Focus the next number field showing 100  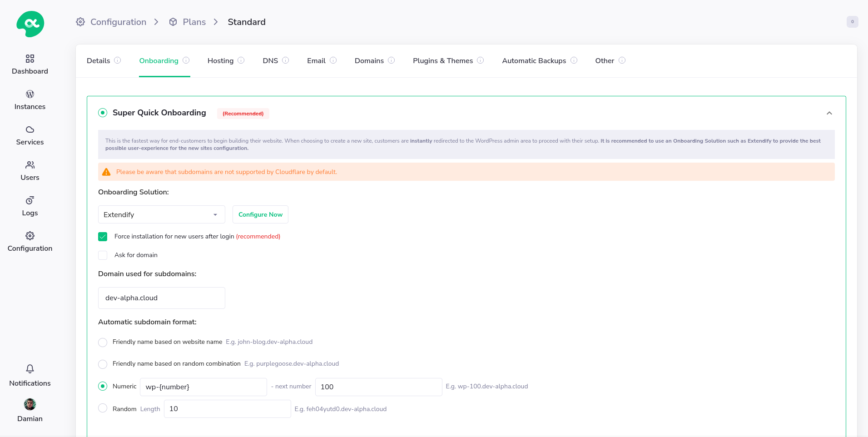379,387
